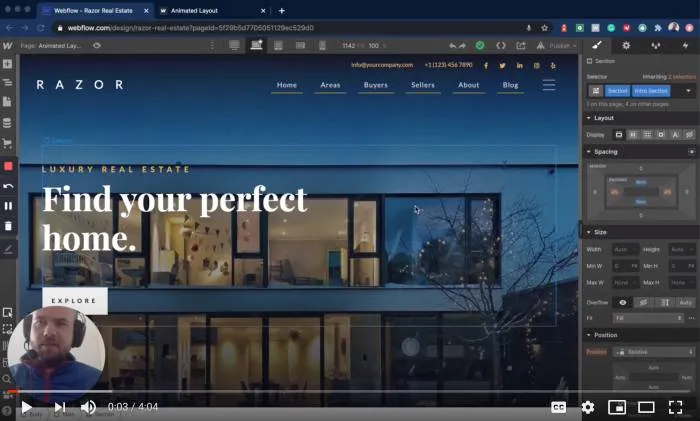Toggle page preview eye icon
Image resolution: width=700 pixels, height=421 pixels.
(x=97, y=46)
